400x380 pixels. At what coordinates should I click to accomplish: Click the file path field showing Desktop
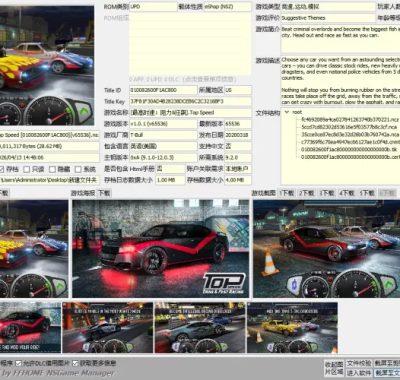point(49,180)
